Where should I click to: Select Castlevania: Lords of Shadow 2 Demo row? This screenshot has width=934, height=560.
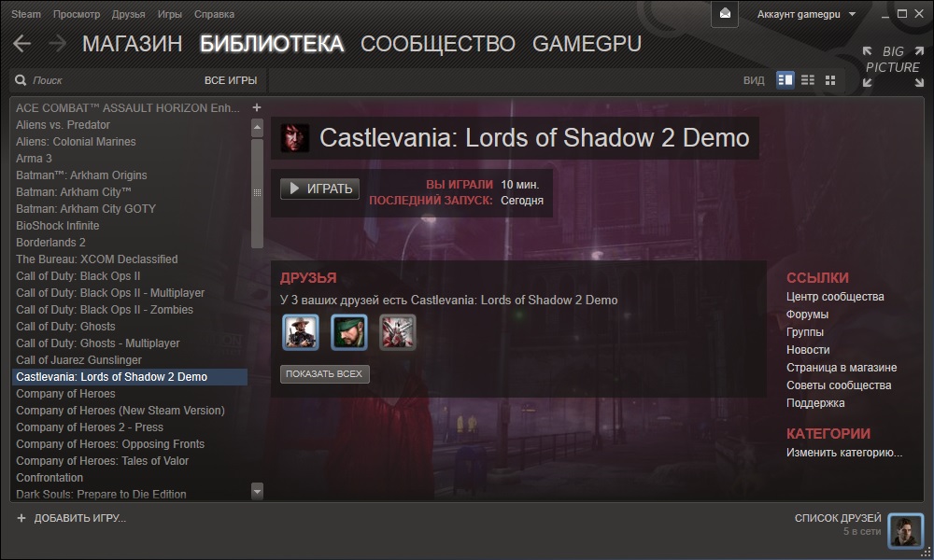(130, 377)
